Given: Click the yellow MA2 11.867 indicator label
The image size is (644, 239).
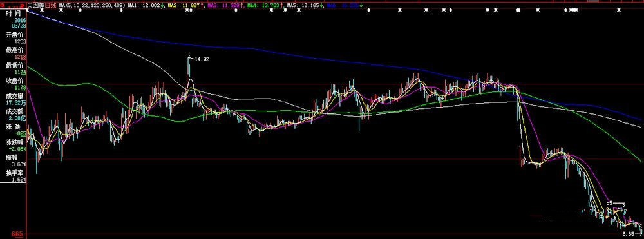Looking at the screenshot, I should pos(185,5).
